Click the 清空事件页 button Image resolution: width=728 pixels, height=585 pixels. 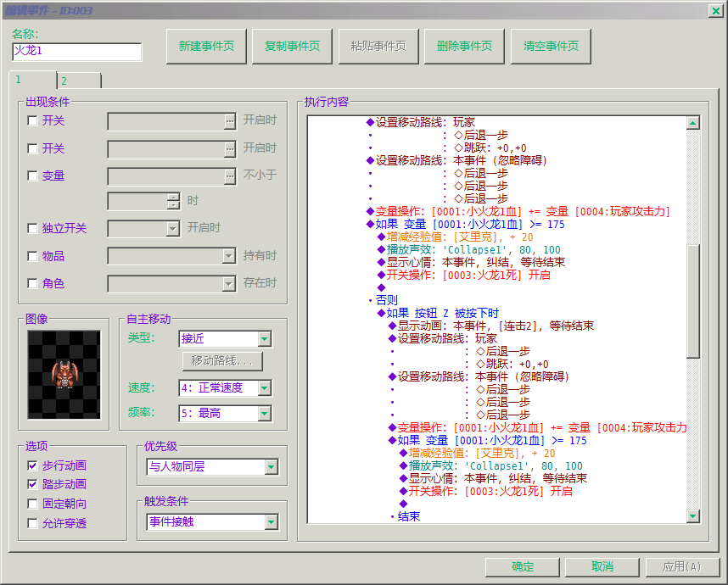pos(551,47)
